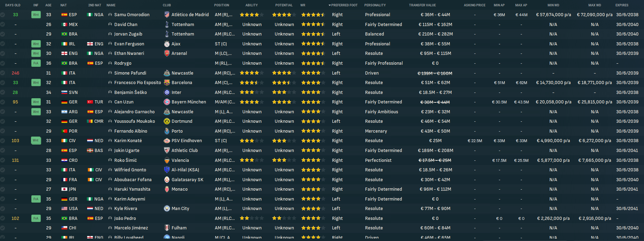Click the Atlético de Madrid club badge
The height and width of the screenshot is (241, 644).
pos(167,15)
